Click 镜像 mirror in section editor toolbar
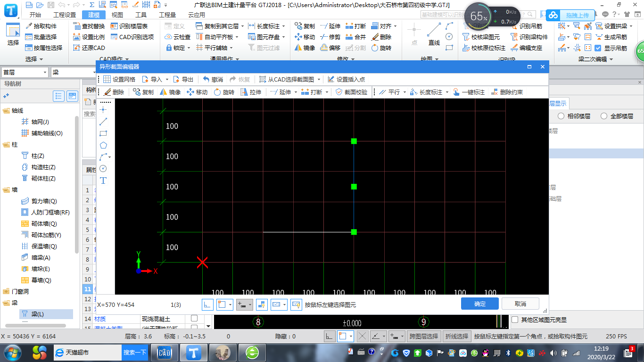Screen dimensions: 644x362 point(170,92)
